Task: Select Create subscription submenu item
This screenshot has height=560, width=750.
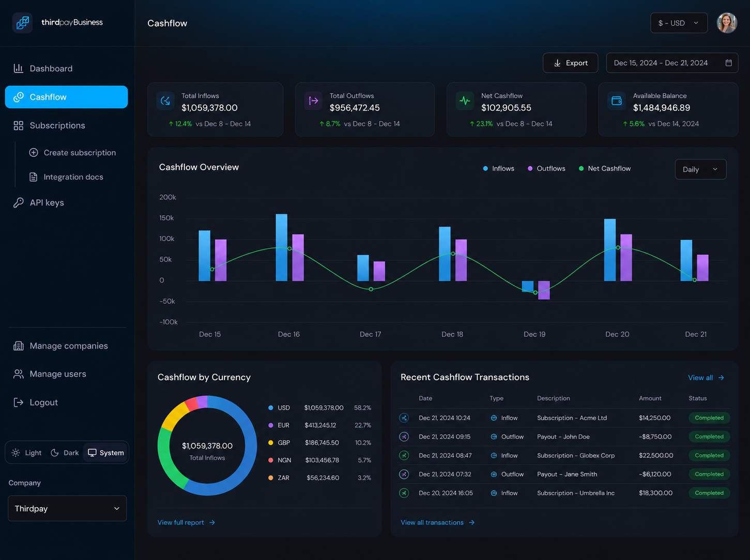Action: 72,152
